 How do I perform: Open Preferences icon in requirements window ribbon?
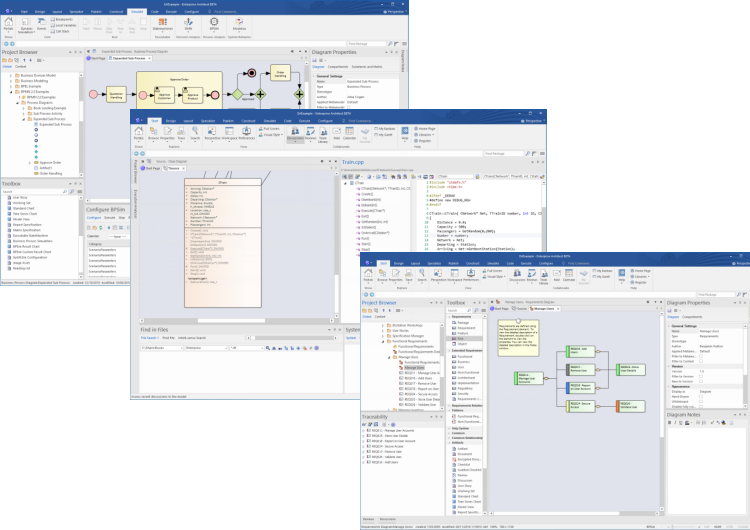point(471,275)
